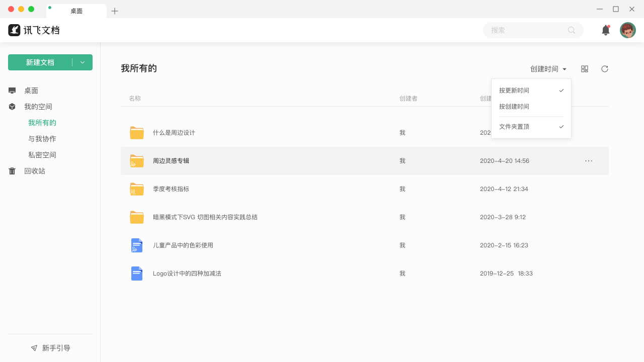Open the notification bell
The image size is (644, 362).
(606, 30)
